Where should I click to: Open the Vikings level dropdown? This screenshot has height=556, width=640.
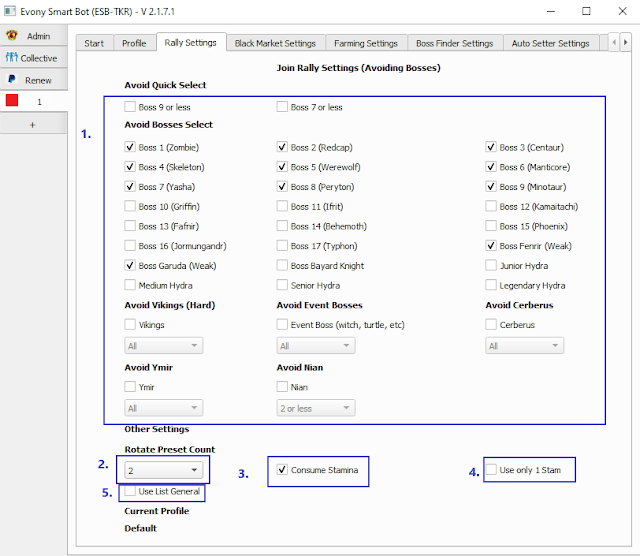tap(163, 346)
